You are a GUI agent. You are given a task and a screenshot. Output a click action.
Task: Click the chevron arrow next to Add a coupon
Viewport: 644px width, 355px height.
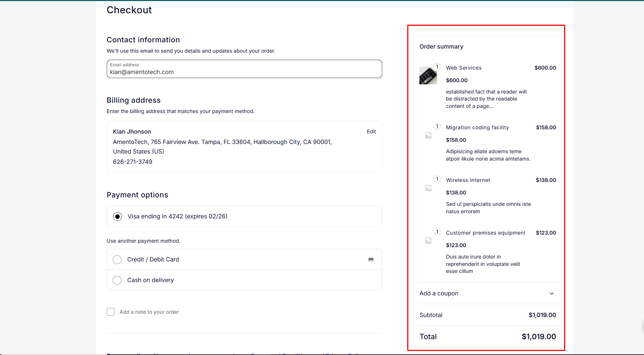[x=551, y=294]
